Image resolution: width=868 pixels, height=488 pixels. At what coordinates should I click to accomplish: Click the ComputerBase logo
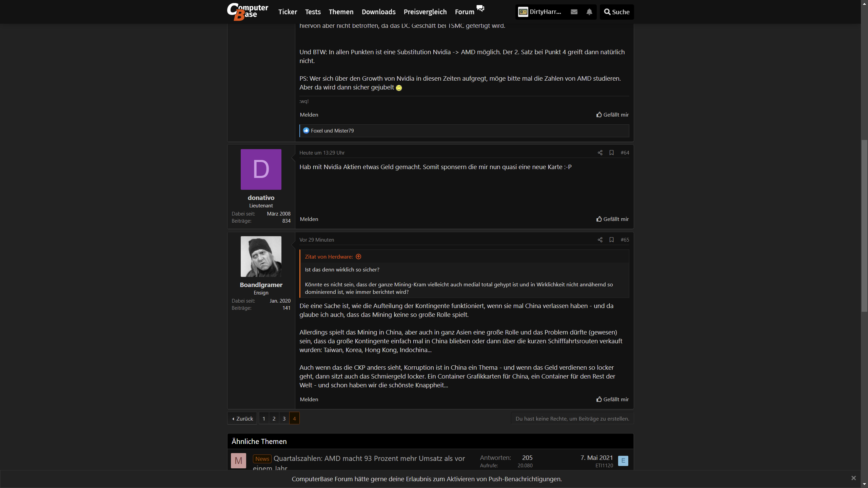(x=248, y=12)
